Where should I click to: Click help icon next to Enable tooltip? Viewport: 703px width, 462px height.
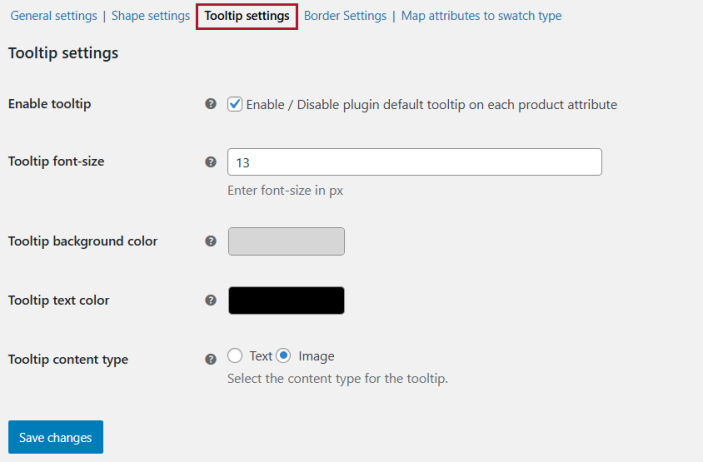[211, 104]
